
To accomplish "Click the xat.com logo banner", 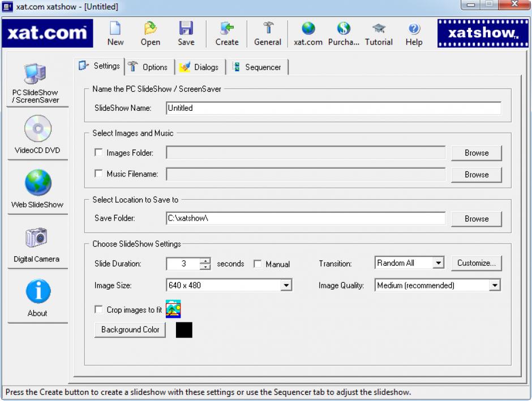I will (x=47, y=33).
